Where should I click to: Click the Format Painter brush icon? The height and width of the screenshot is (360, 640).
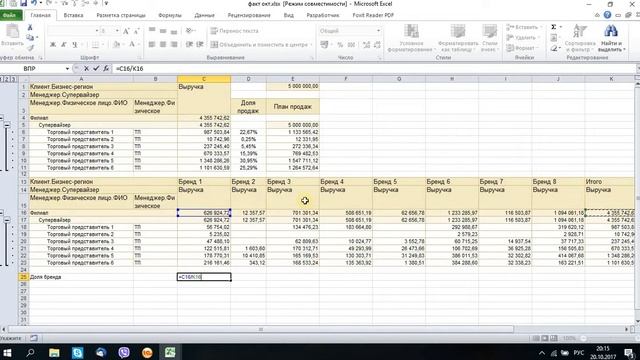click(x=30, y=48)
